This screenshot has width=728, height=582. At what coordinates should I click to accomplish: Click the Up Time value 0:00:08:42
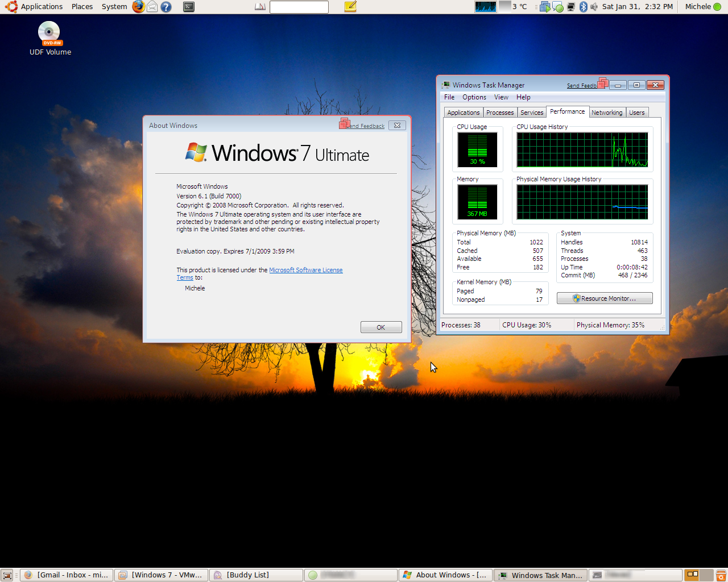(632, 267)
